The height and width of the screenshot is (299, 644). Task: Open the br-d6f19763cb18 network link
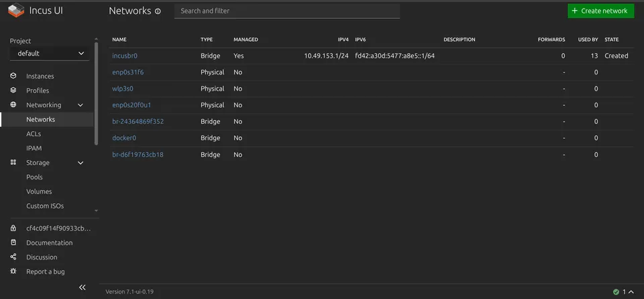pos(138,155)
